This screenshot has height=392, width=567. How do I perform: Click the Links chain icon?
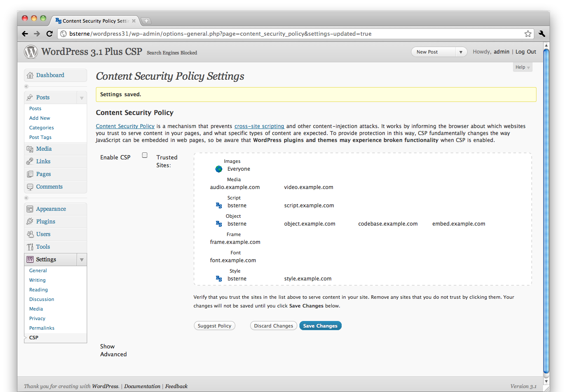[30, 162]
